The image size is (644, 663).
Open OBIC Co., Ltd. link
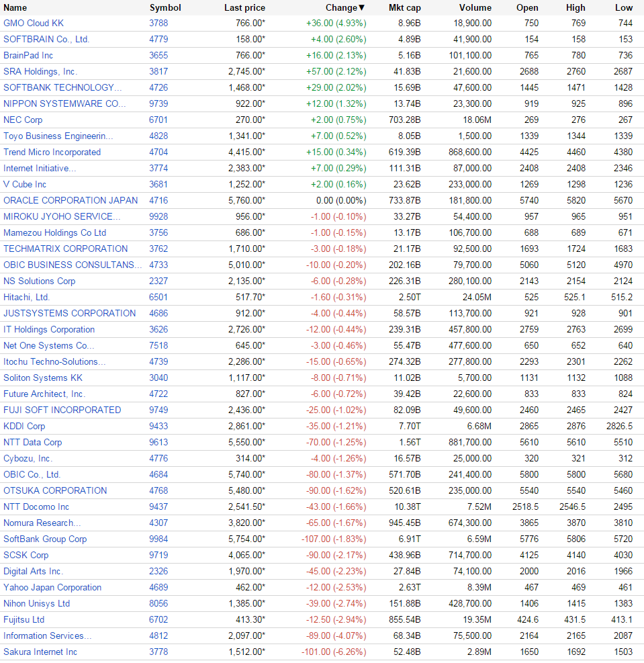[x=32, y=474]
